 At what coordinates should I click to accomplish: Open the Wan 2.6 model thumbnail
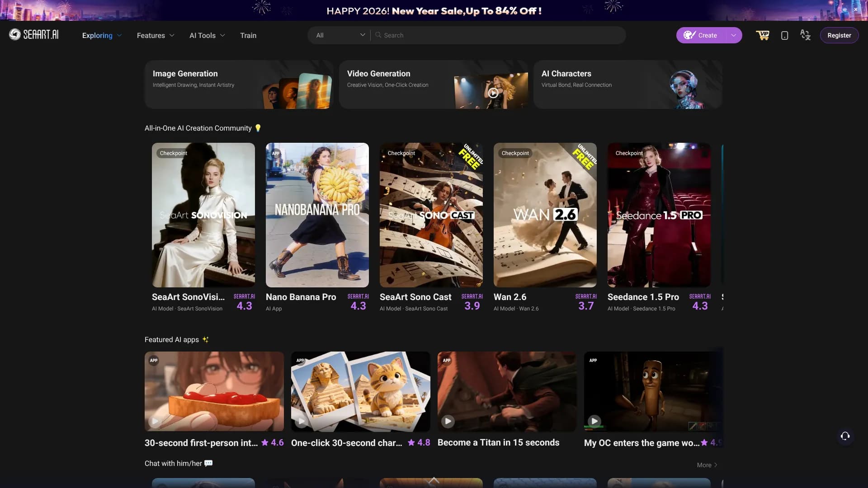pyautogui.click(x=545, y=215)
